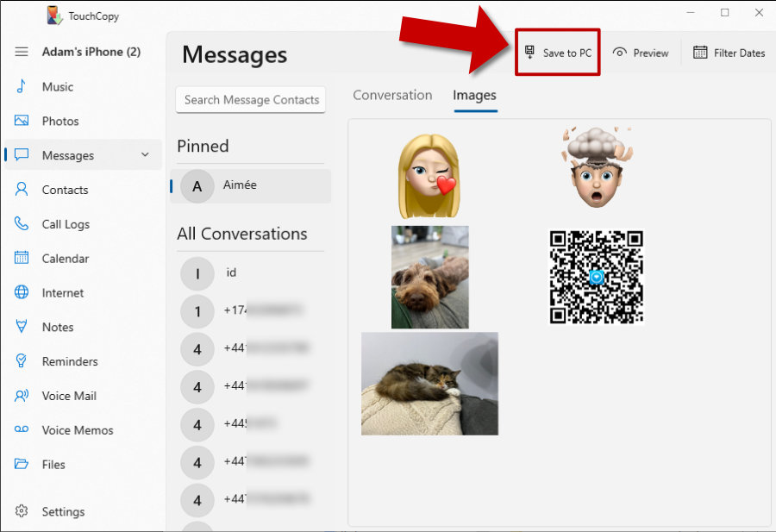776x532 pixels.
Task: Click the Filter Dates calendar icon
Action: point(700,52)
